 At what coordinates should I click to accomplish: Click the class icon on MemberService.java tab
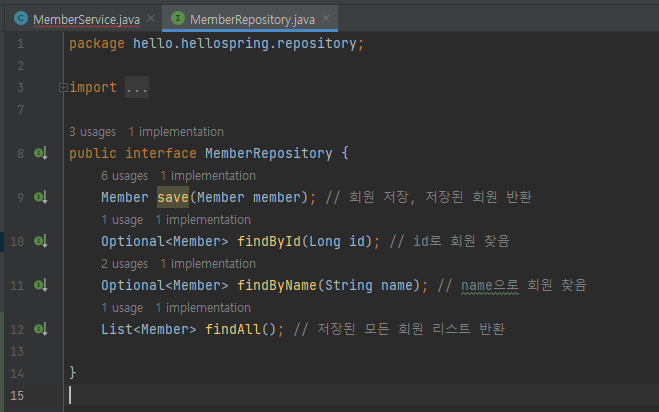[21, 18]
